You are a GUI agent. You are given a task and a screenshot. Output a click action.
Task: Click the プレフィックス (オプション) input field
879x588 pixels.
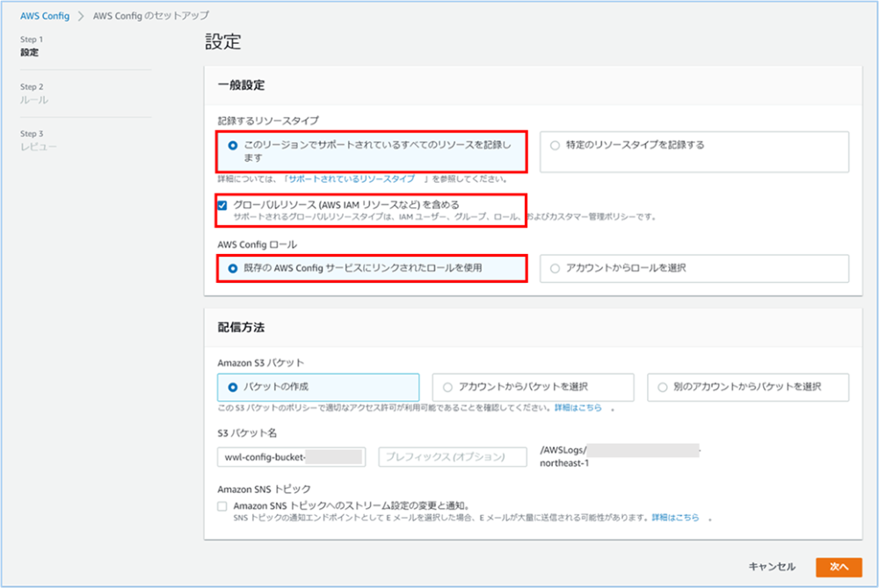click(453, 457)
